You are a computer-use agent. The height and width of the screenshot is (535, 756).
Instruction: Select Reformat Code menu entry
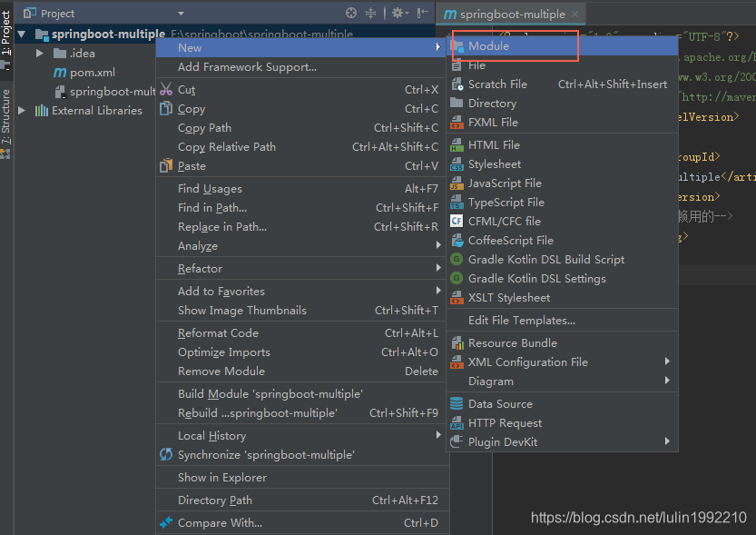point(301,333)
